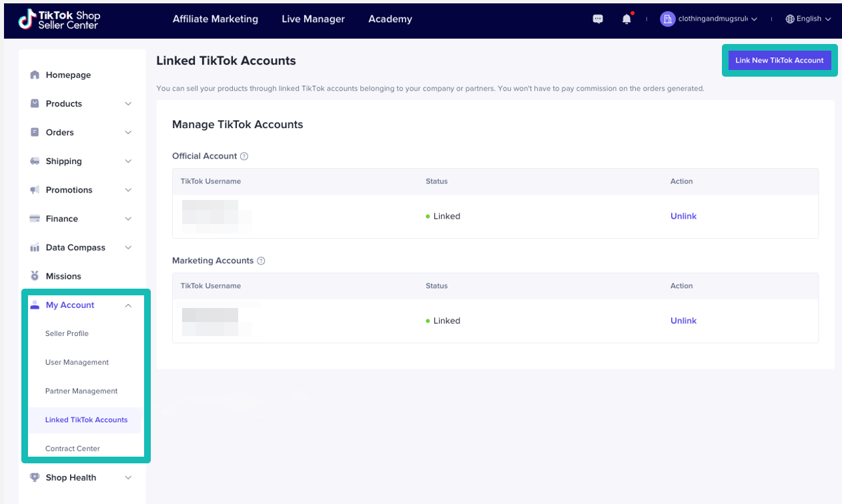Click the Products box icon in sidebar

click(34, 103)
